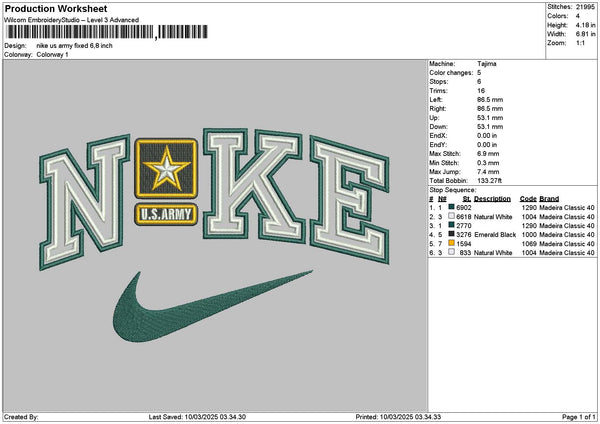
Task: Click the embroidered letter E
Action: point(350,200)
